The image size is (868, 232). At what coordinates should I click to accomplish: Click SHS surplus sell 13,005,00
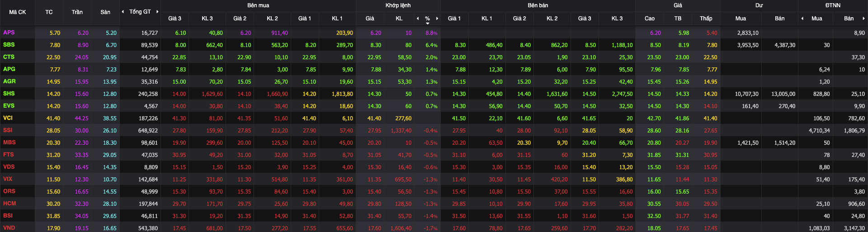pyautogui.click(x=783, y=94)
